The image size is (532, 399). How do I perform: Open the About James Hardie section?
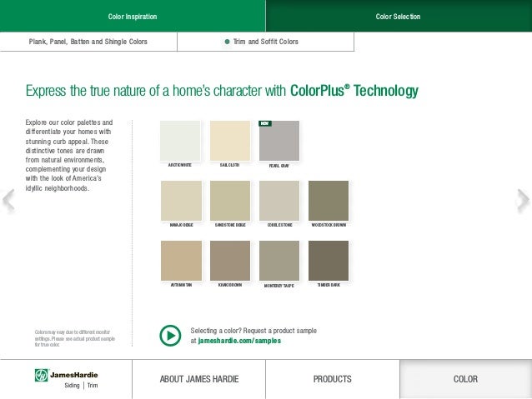pyautogui.click(x=199, y=379)
